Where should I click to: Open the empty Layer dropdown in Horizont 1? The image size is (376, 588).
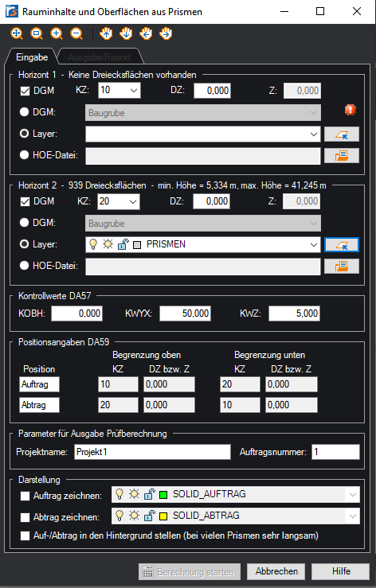pos(203,134)
